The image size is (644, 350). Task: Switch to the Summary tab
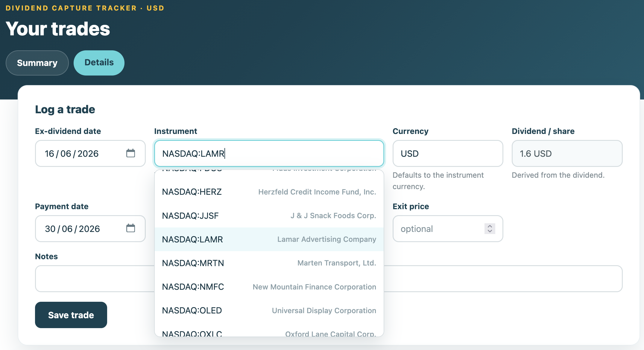(x=37, y=63)
